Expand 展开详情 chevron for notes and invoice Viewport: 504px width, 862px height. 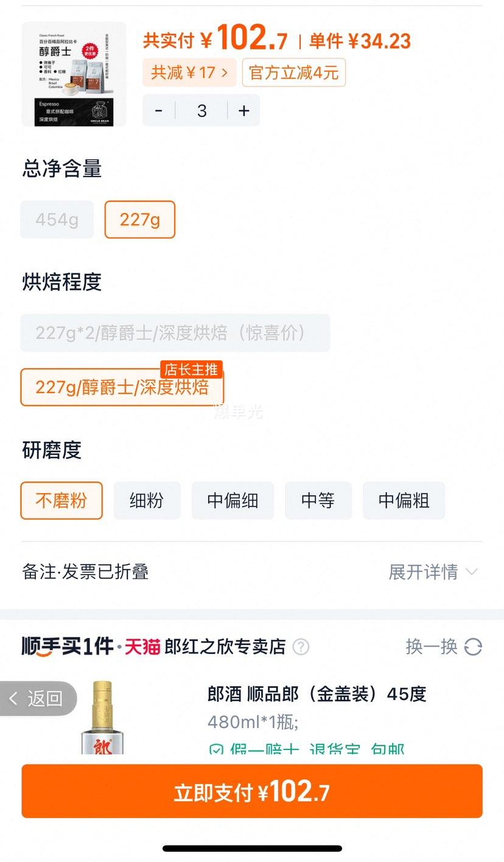(472, 572)
